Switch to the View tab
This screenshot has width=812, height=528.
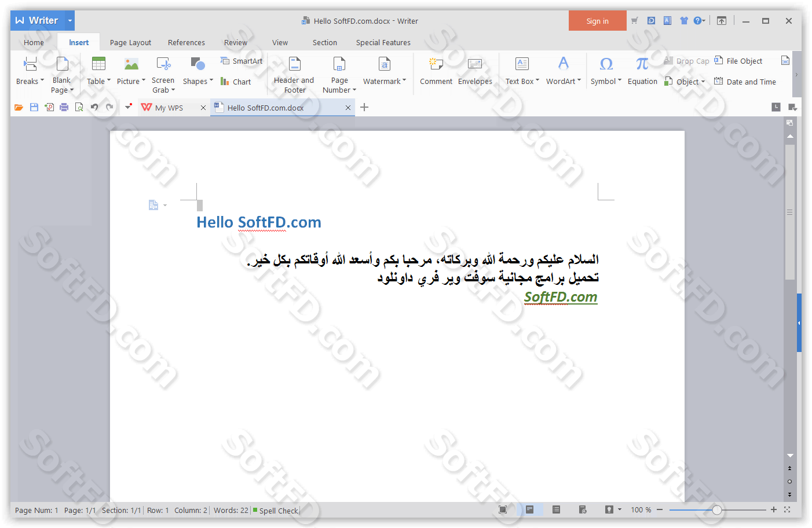280,42
